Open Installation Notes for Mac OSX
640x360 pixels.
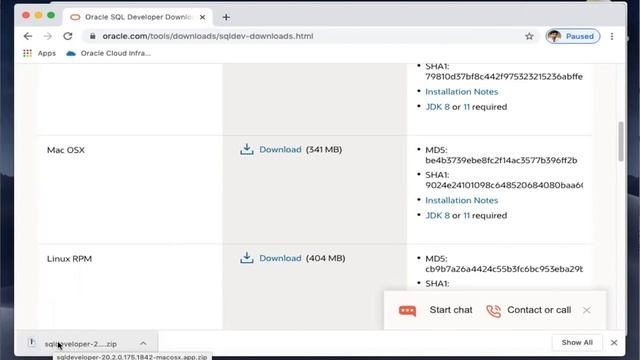[x=462, y=200]
